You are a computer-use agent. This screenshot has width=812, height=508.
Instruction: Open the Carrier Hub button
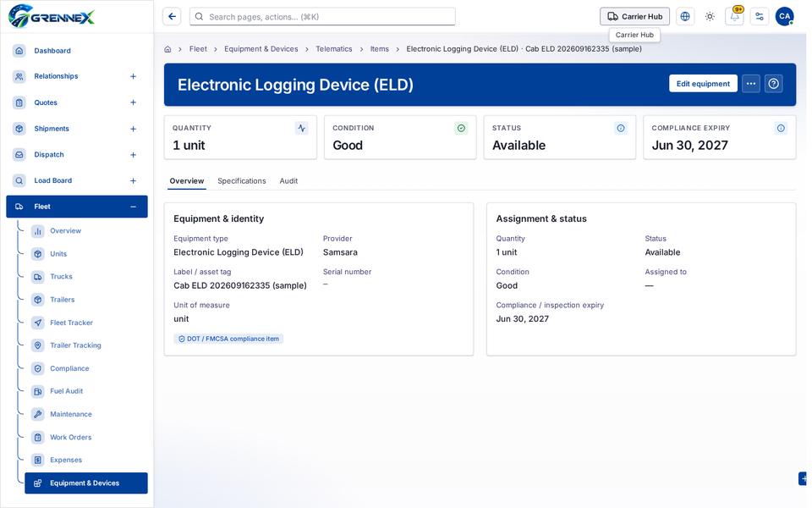[634, 17]
